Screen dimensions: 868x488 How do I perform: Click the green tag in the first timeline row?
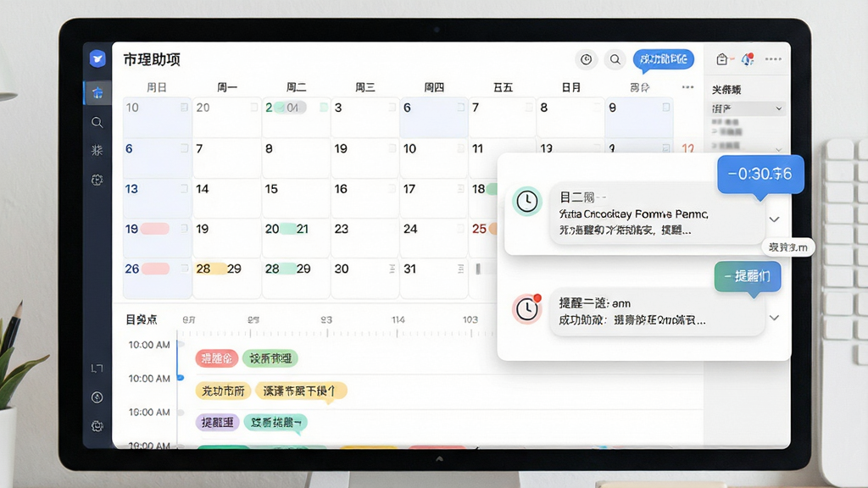coord(270,358)
